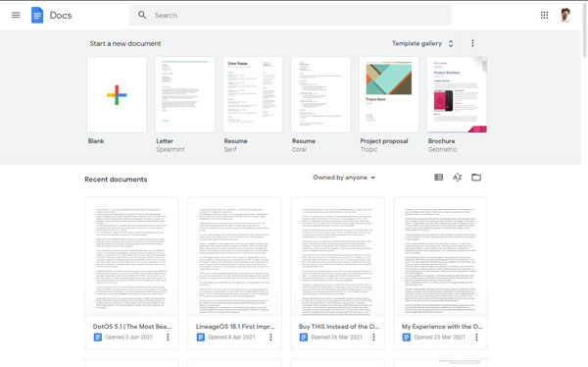Click into the Search field
Image resolution: width=588 pixels, height=367 pixels.
(x=291, y=15)
